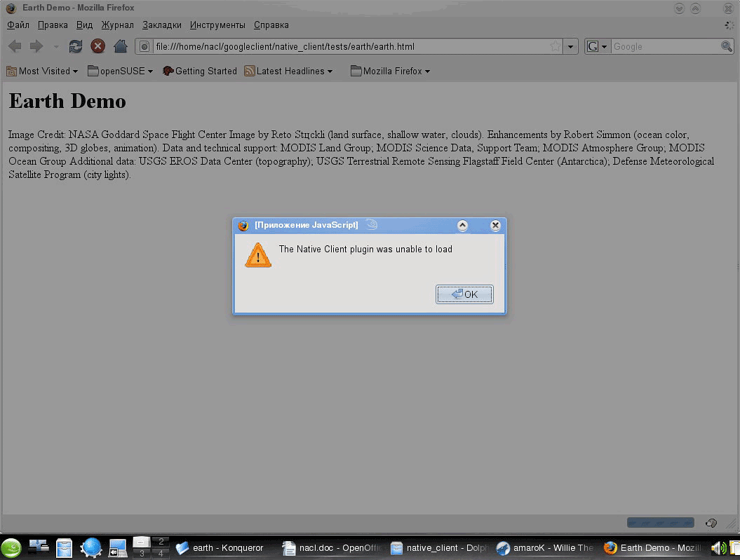Image resolution: width=740 pixels, height=560 pixels.
Task: Expand the Most Visited bookmarks folder
Action: tap(42, 71)
